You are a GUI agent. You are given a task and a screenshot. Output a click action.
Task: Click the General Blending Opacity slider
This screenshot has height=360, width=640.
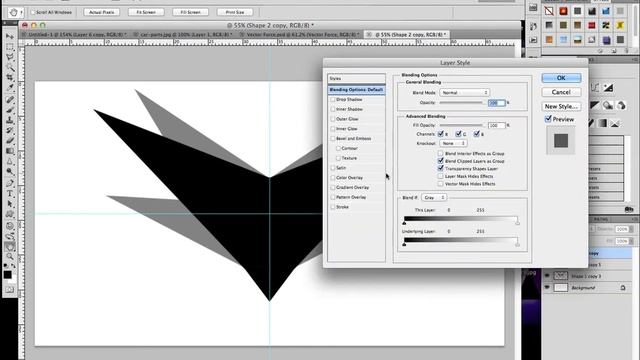click(x=462, y=103)
